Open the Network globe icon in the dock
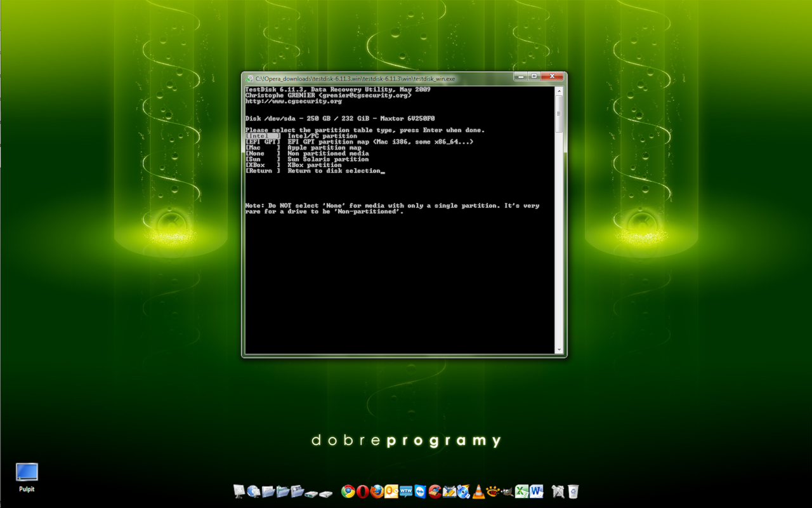 pyautogui.click(x=254, y=491)
